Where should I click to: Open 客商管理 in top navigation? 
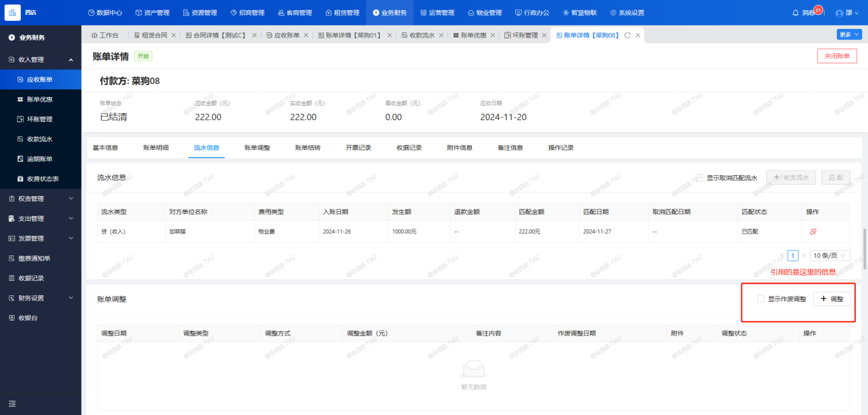pos(295,13)
